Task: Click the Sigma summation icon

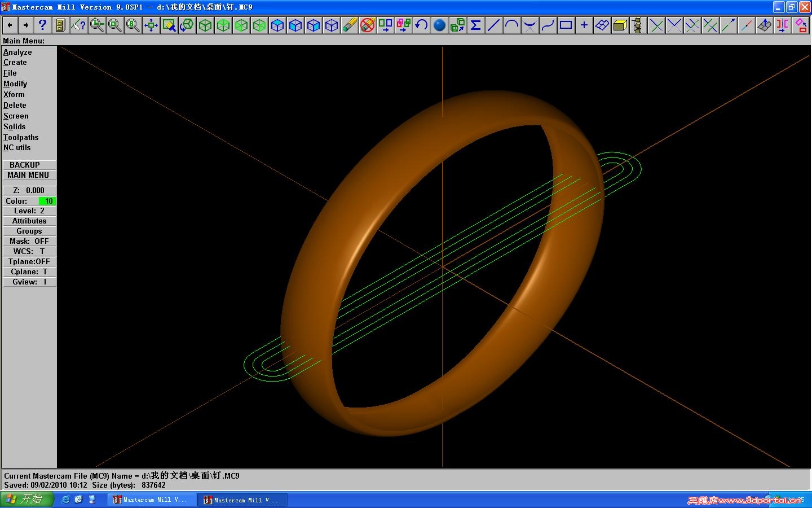Action: [x=475, y=25]
